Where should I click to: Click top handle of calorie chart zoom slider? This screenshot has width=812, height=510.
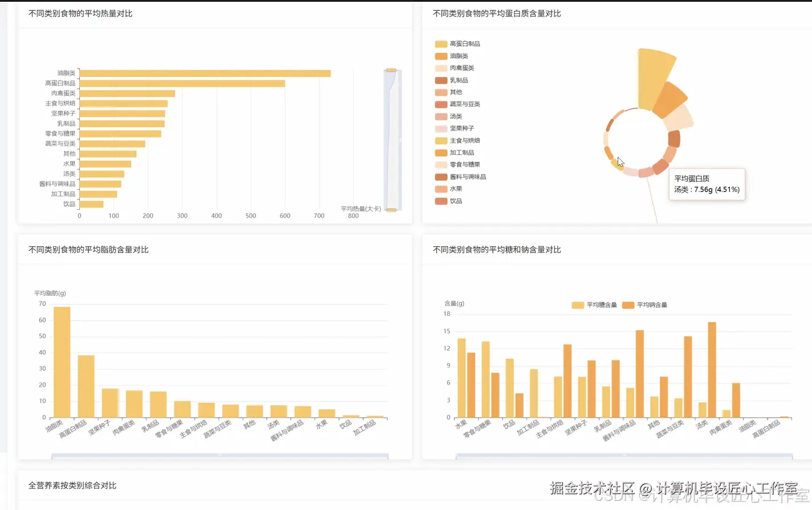391,70
